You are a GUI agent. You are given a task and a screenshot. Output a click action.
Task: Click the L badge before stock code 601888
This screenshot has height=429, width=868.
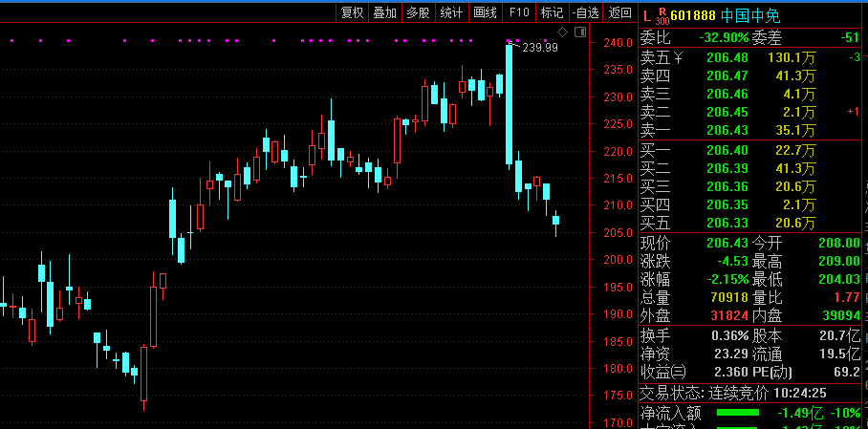[647, 15]
